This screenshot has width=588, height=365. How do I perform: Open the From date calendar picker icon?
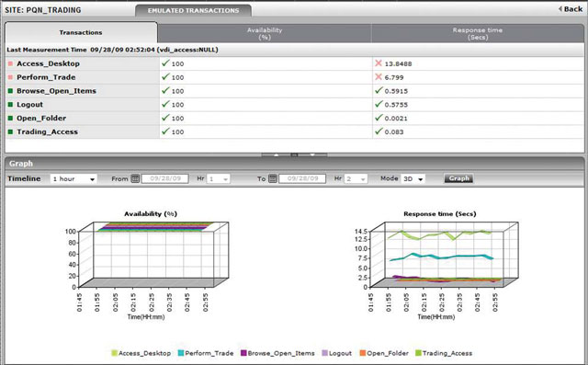(x=135, y=178)
